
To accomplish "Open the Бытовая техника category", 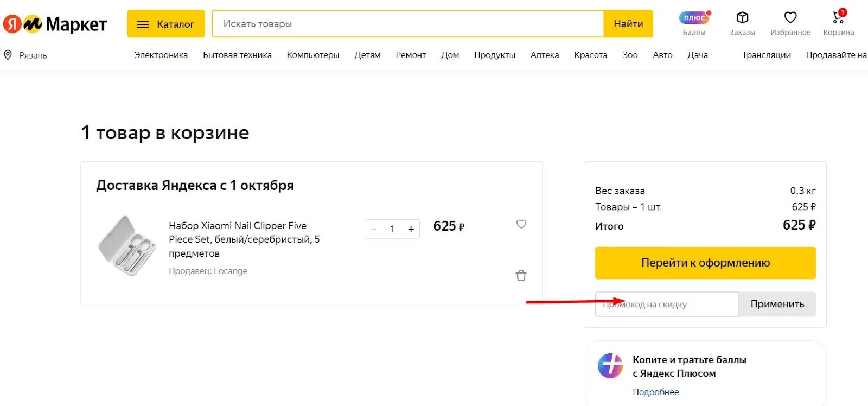I will (237, 55).
